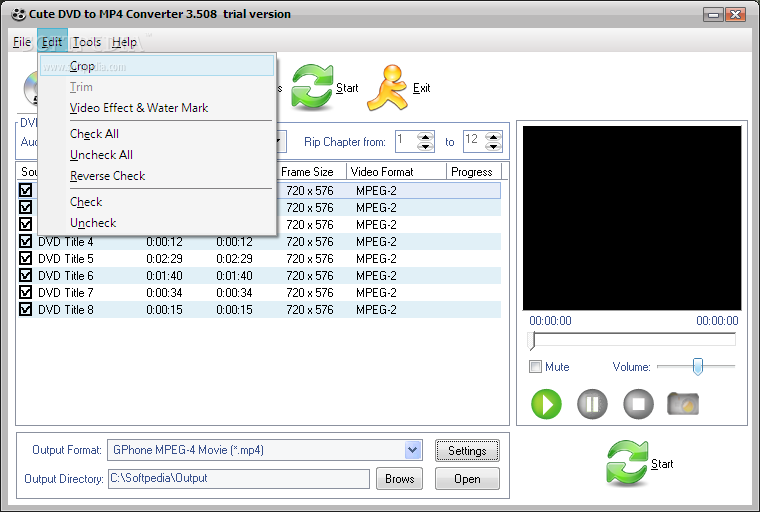The width and height of the screenshot is (760, 512).
Task: Adjust the Volume slider handle
Action: [x=697, y=367]
